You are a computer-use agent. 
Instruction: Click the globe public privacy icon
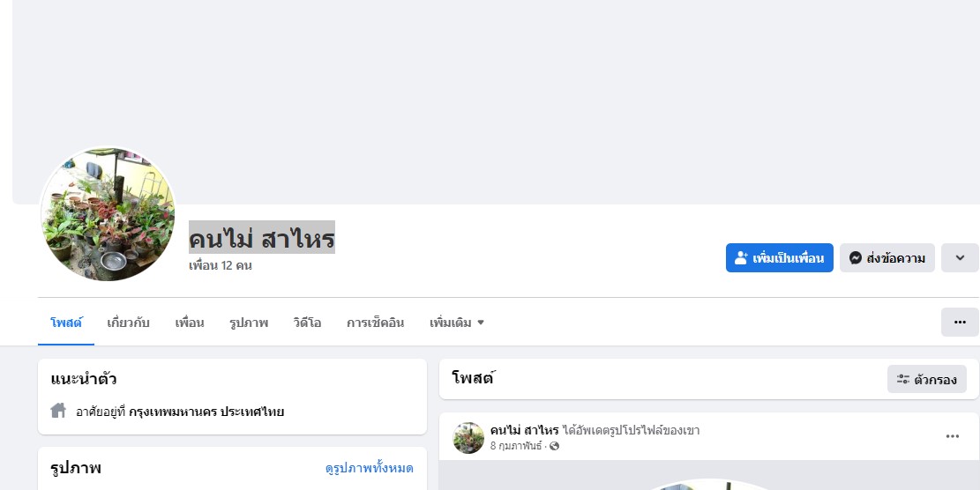(x=555, y=446)
